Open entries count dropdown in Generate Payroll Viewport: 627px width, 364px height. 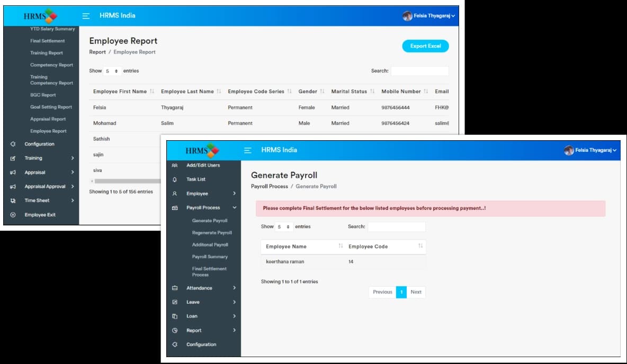coord(284,227)
